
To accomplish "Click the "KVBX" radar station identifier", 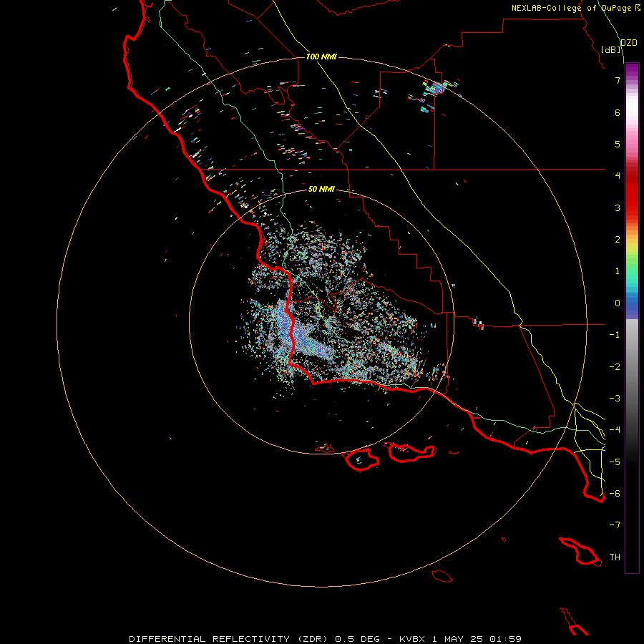I will 413,639.
